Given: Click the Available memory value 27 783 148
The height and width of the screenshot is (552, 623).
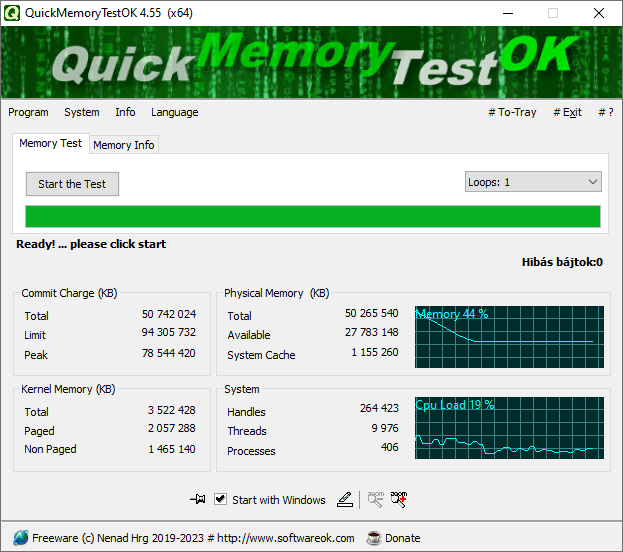Looking at the screenshot, I should [x=371, y=332].
